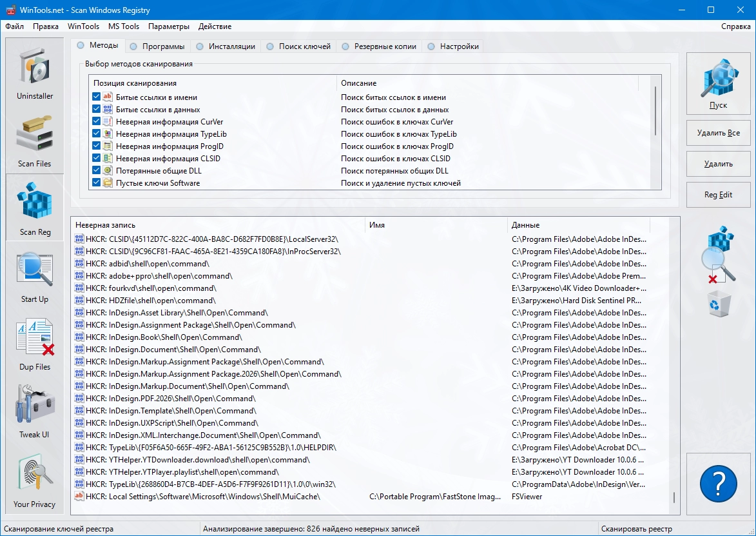Click the scan methods list scrollbar
This screenshot has width=756, height=536.
655,111
